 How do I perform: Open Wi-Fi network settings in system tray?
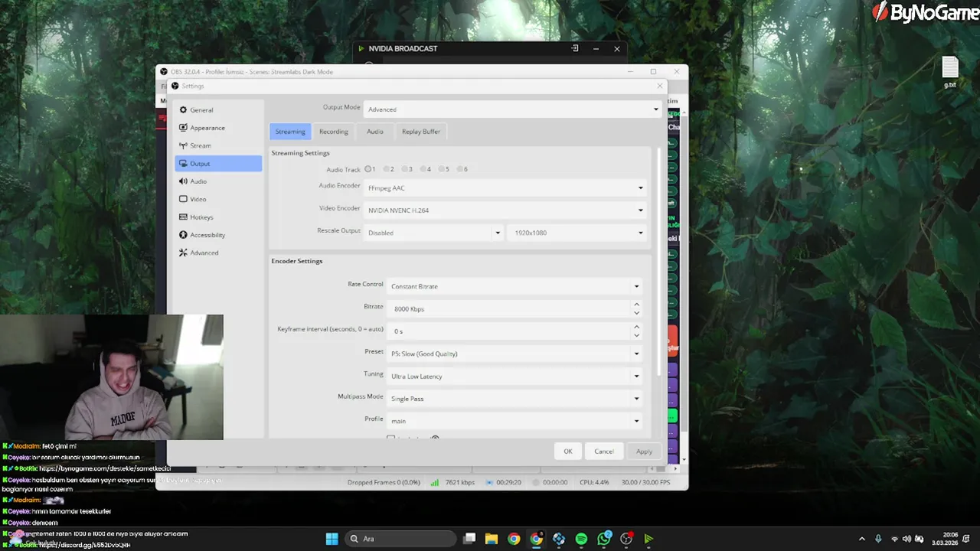pos(894,539)
